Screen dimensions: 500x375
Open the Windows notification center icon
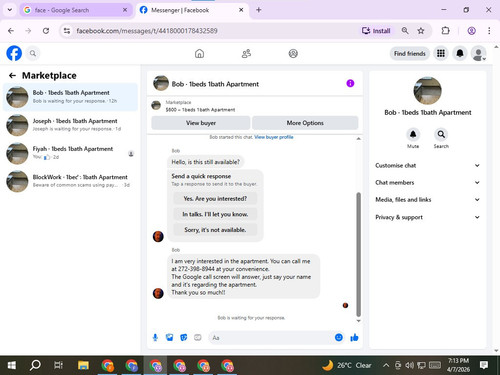(484, 365)
